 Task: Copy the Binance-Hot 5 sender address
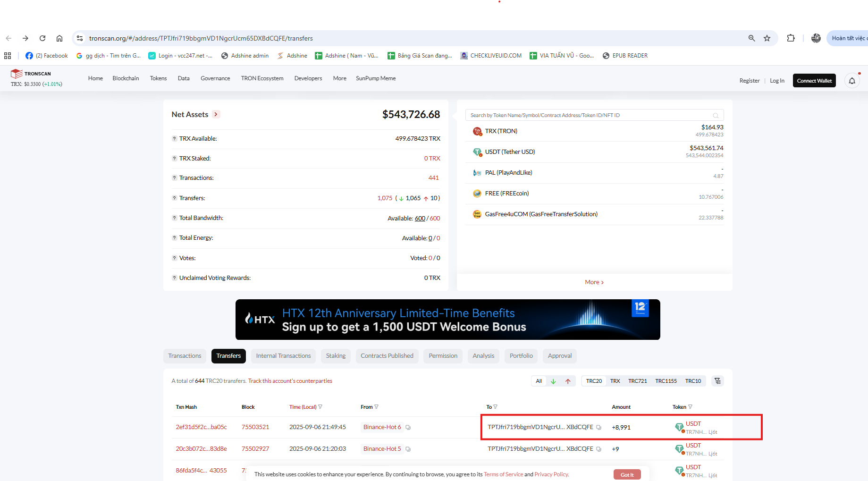coord(408,449)
